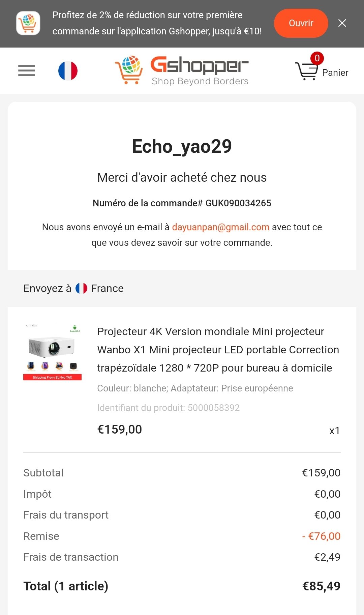364x615 pixels.
Task: Dismiss the app promotion banner
Action: click(x=342, y=23)
